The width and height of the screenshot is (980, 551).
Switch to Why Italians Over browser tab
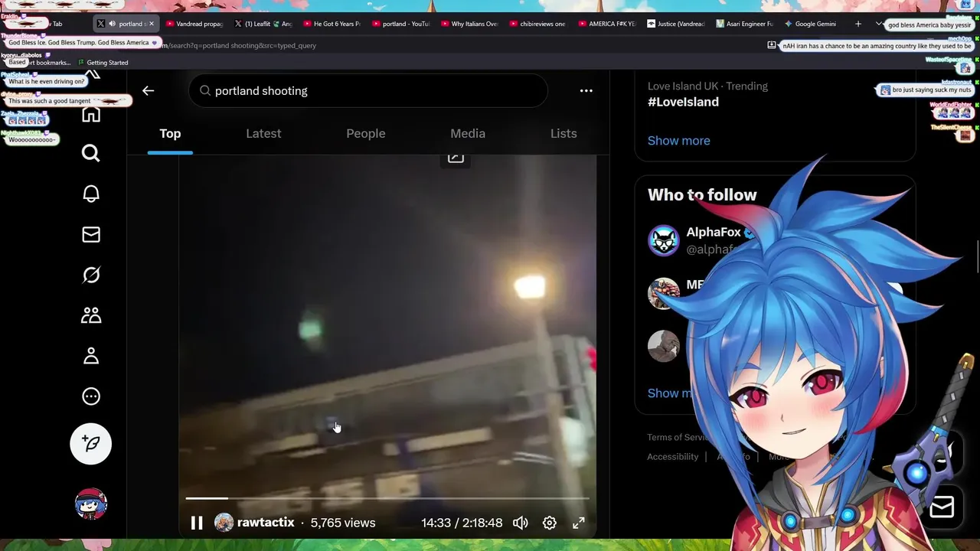coord(469,24)
